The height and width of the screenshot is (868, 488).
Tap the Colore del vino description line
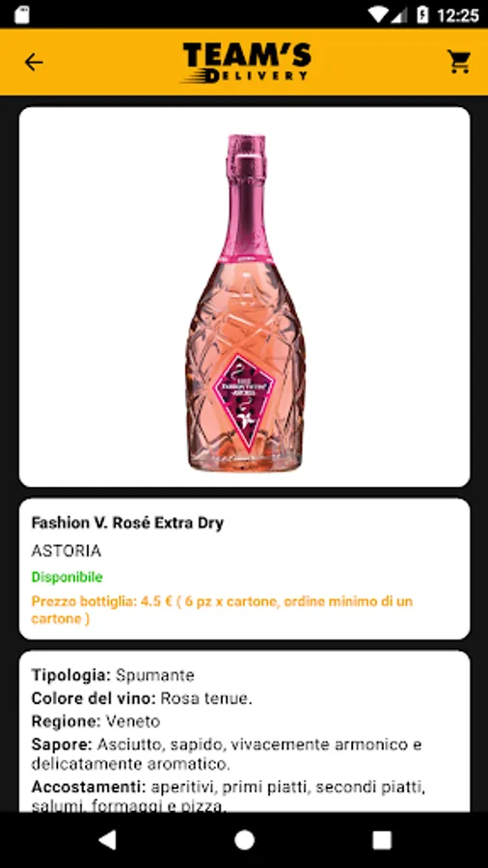pyautogui.click(x=142, y=698)
